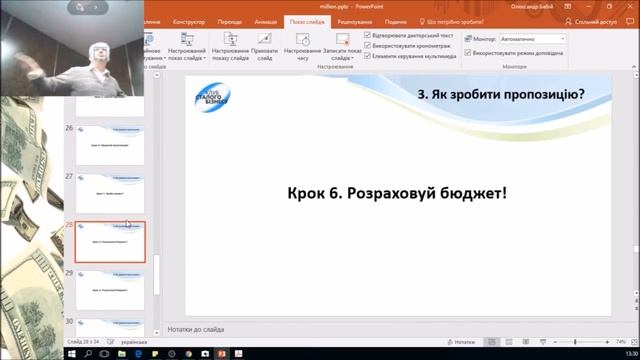640x360 pixels.
Task: Click the zoom out minus button
Action: coord(555,342)
